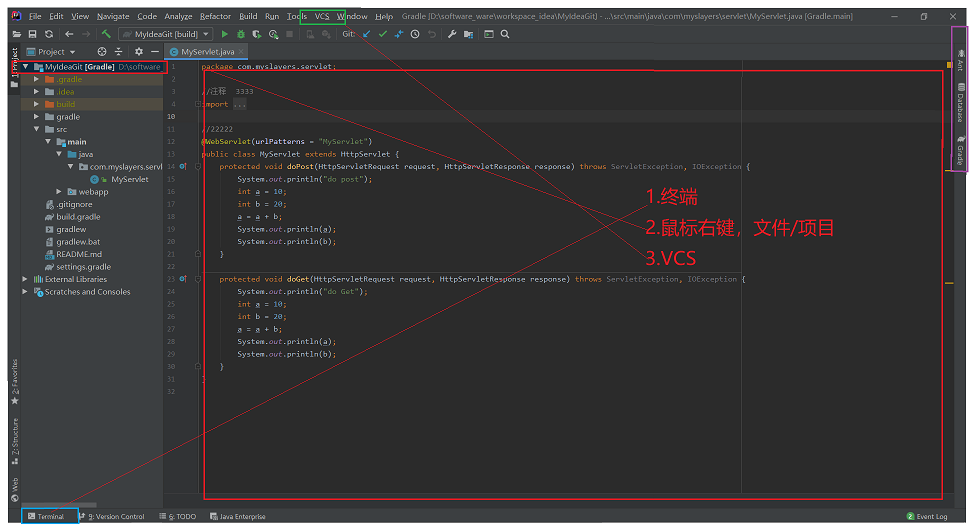This screenshot has height=527, width=970.
Task: Open the MyIdeaGit [build] run configuration dropdown
Action: (x=165, y=34)
